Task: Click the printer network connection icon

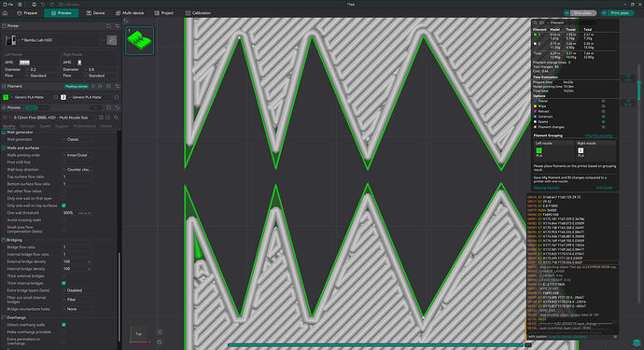Action: click(x=112, y=40)
